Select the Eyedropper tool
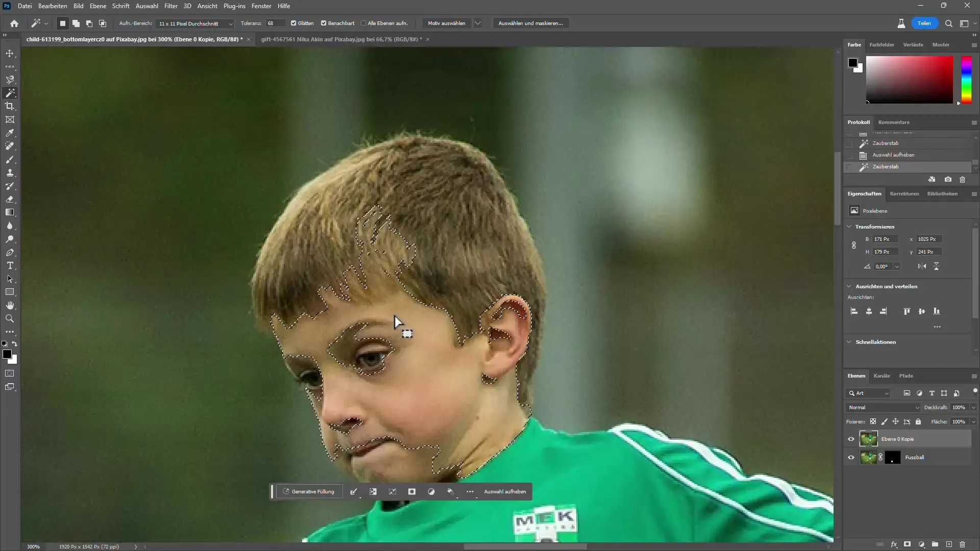The image size is (980, 551). tap(9, 133)
